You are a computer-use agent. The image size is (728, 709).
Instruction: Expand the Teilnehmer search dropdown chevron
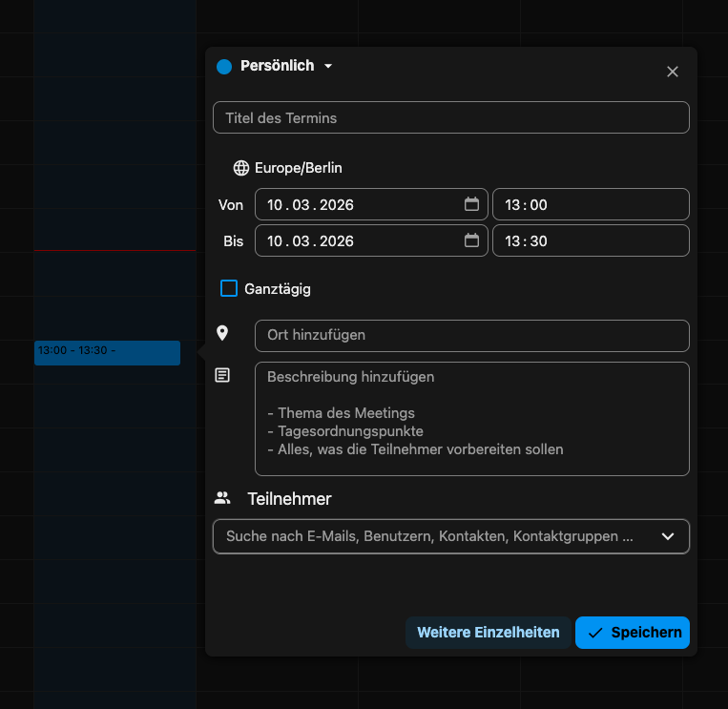click(x=668, y=536)
